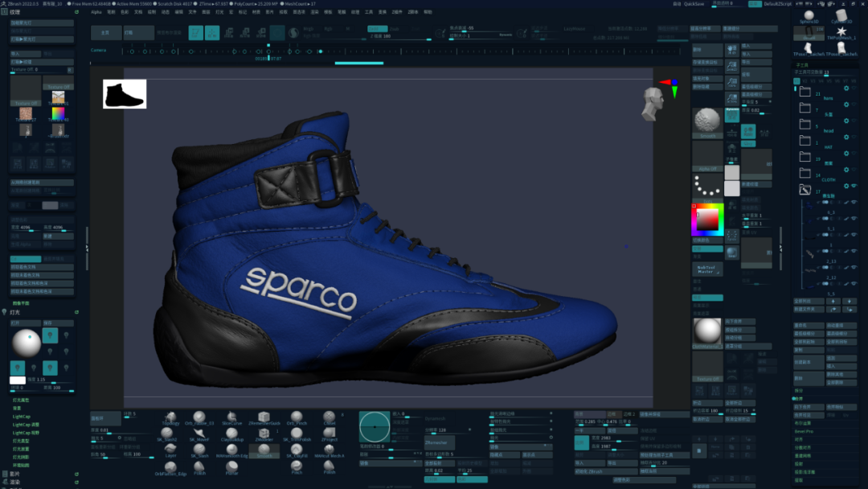Select the MAHcut Mech A brush
The image size is (868, 489).
(x=330, y=450)
